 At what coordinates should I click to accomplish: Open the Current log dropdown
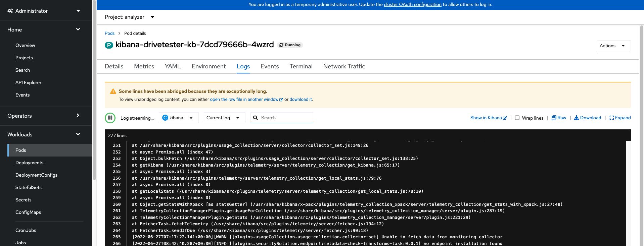pos(224,118)
